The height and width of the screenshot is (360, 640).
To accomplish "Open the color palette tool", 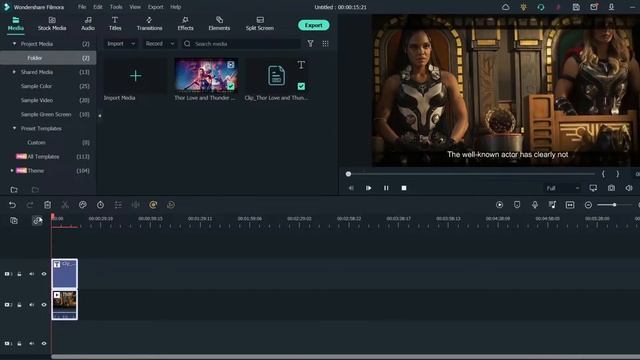I will click(82, 205).
